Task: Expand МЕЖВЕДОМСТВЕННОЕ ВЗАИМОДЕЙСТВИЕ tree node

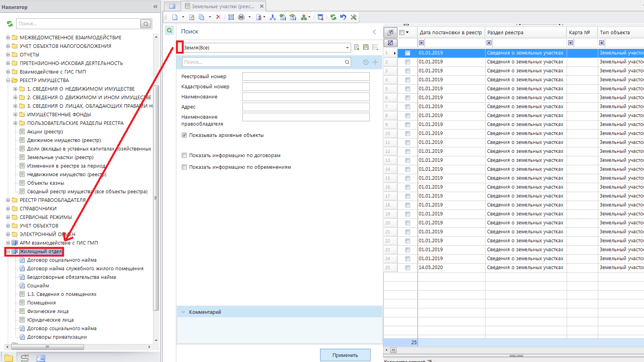Action: 8,37
